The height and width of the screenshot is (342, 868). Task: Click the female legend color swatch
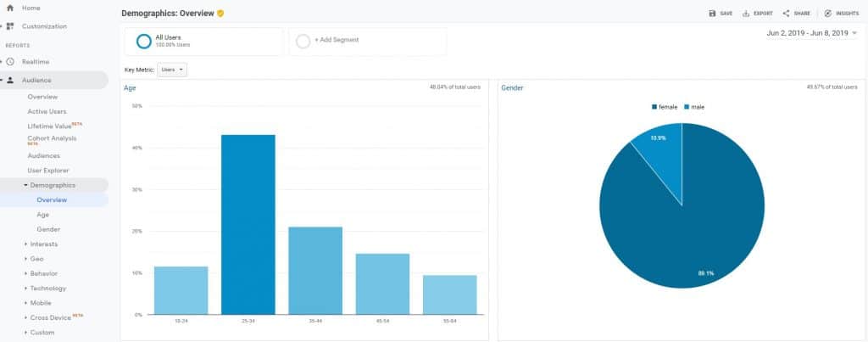(x=654, y=107)
